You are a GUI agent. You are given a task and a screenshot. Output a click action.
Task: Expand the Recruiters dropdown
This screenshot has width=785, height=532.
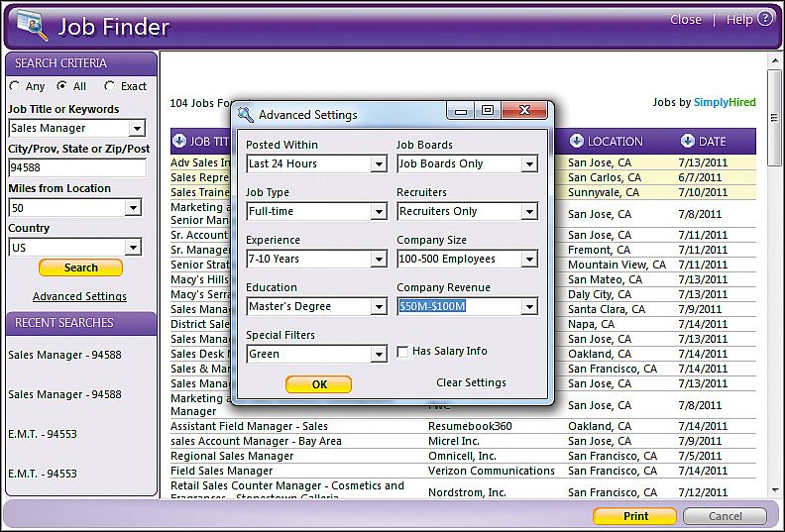[529, 212]
